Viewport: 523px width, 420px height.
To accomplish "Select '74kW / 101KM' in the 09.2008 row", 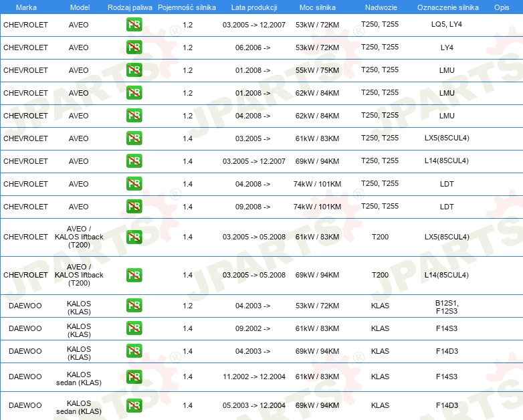I will 317,207.
